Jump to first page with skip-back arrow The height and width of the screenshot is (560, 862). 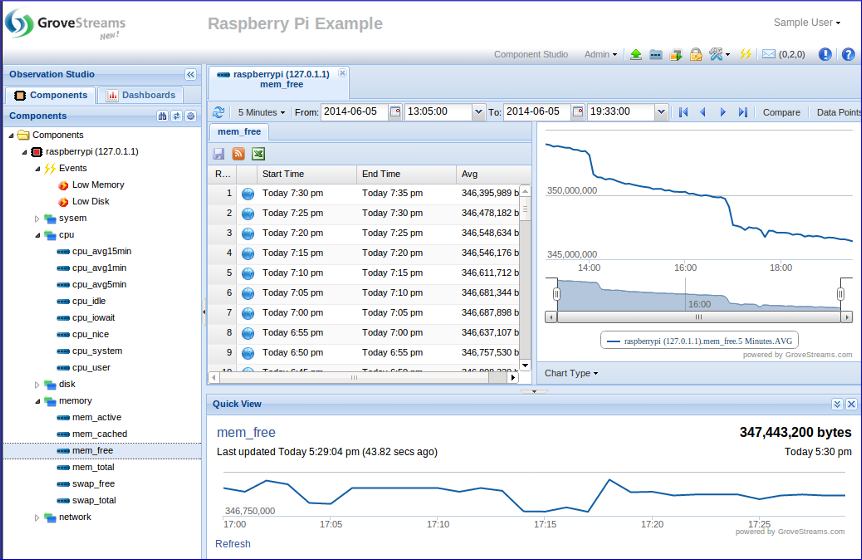[x=684, y=112]
